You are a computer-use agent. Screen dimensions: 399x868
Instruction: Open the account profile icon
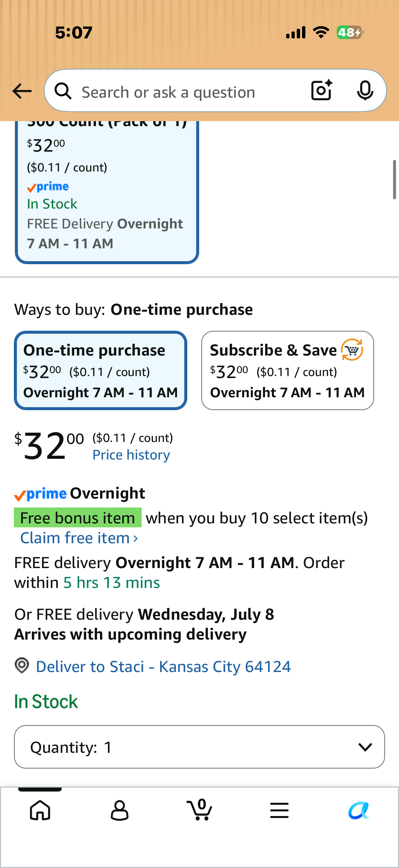[119, 810]
